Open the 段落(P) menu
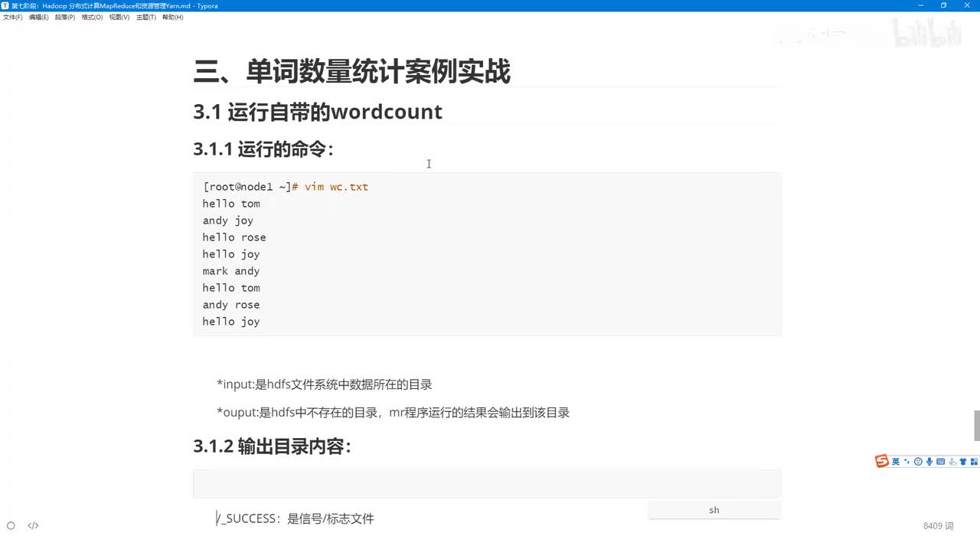 click(x=65, y=17)
